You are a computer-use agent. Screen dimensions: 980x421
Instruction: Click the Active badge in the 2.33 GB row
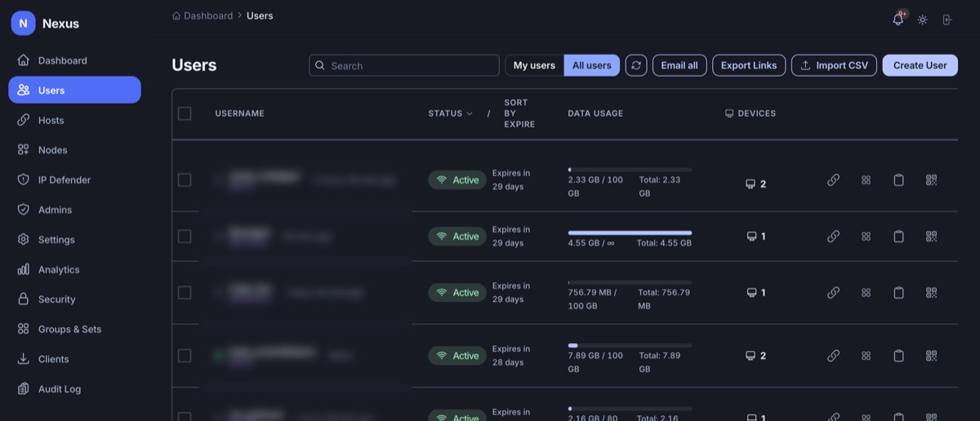click(457, 179)
